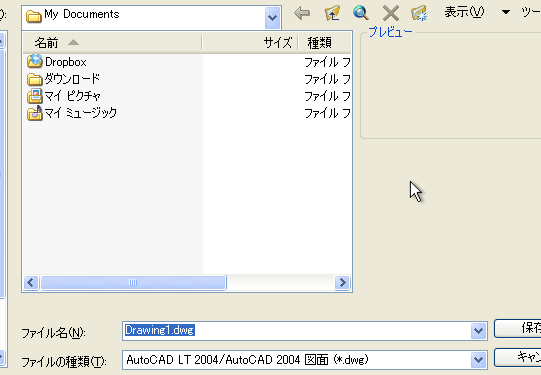Expand the file name history dropdown
The width and height of the screenshot is (541, 375).
pyautogui.click(x=478, y=331)
